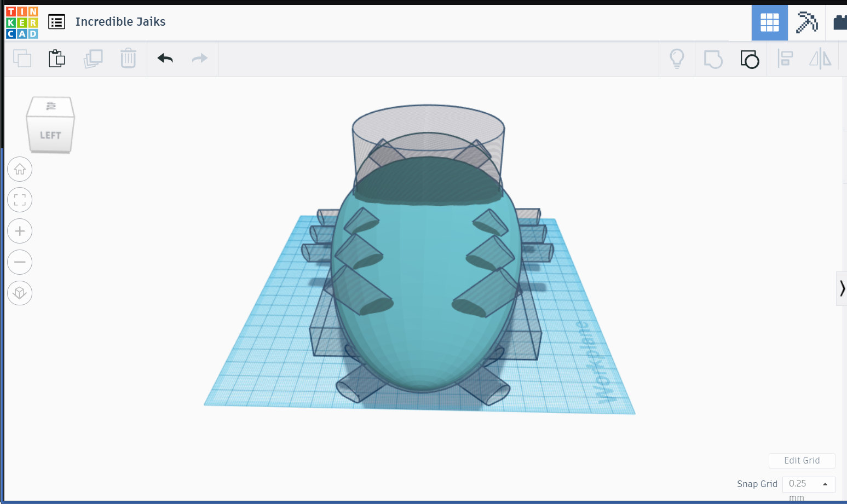This screenshot has width=847, height=504.
Task: Click the Copy toolbar icon
Action: click(22, 58)
